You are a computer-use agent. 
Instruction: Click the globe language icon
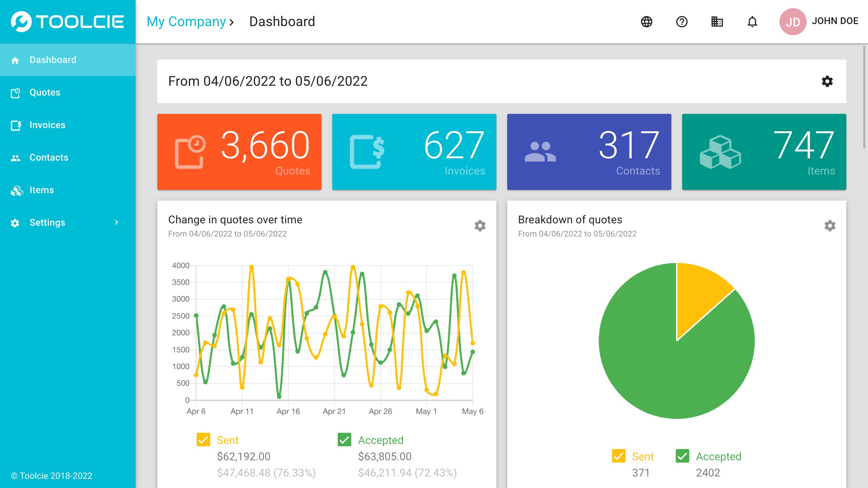pos(647,22)
